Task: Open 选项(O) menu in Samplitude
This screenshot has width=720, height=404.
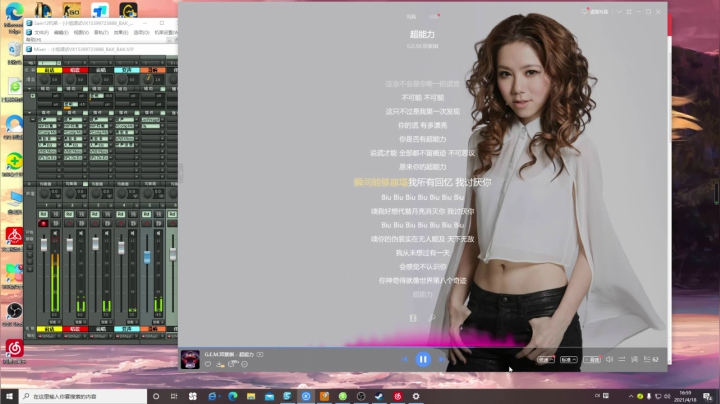Action: click(x=141, y=33)
